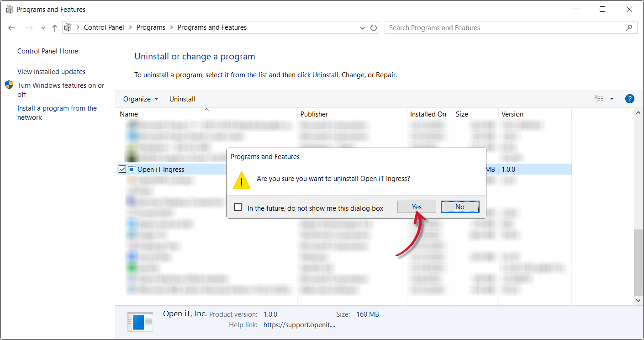Viewport: 644px width, 340px height.
Task: Refresh the page with the refresh icon
Action: (373, 27)
